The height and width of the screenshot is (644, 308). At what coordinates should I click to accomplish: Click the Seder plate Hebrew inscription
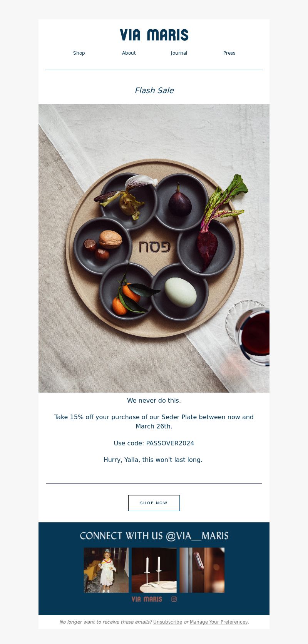(154, 247)
